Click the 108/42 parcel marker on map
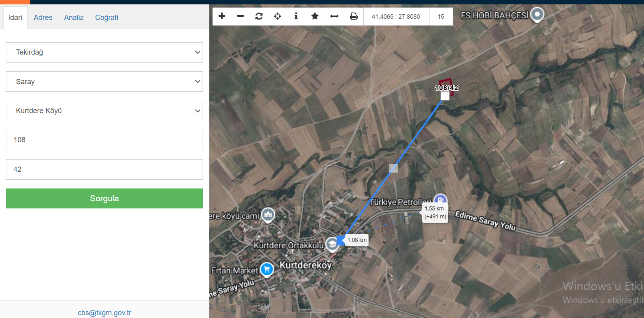Image resolution: width=644 pixels, height=318 pixels. click(x=446, y=88)
